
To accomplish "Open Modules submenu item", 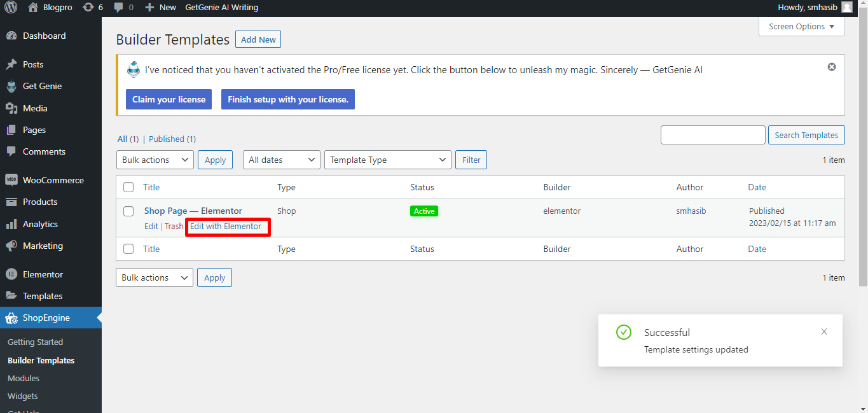I will pyautogui.click(x=24, y=378).
